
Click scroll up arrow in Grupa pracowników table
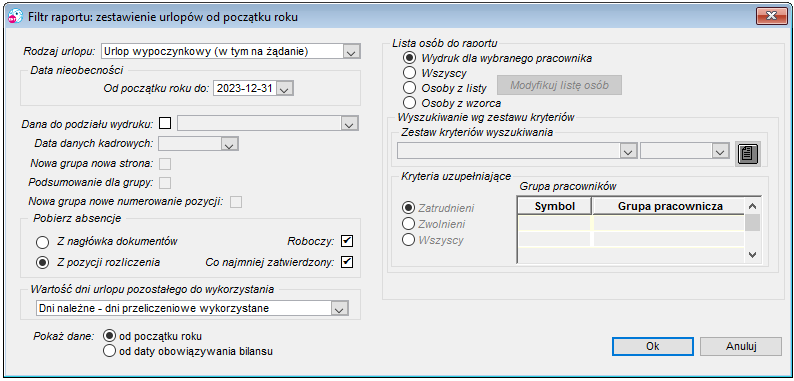coord(752,206)
